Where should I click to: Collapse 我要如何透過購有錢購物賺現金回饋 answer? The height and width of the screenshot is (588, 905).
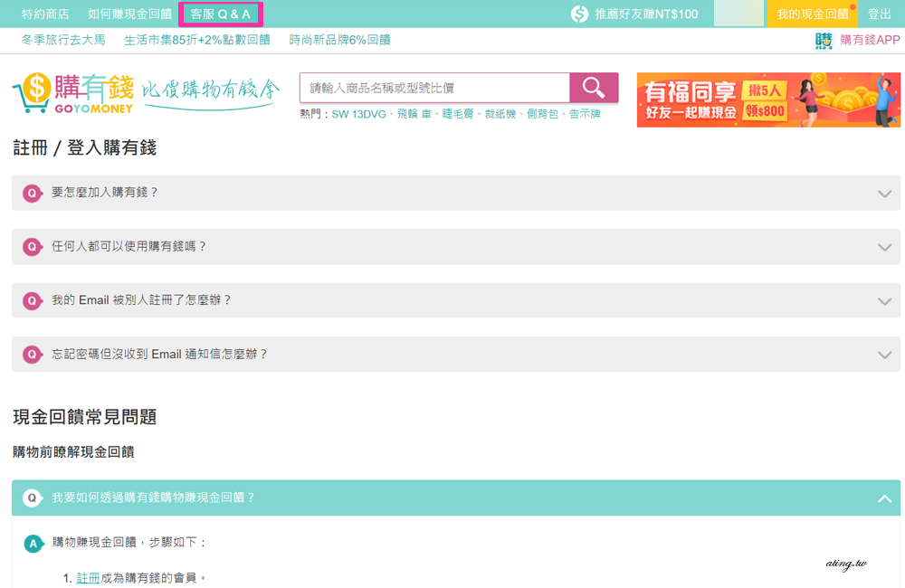[x=884, y=498]
